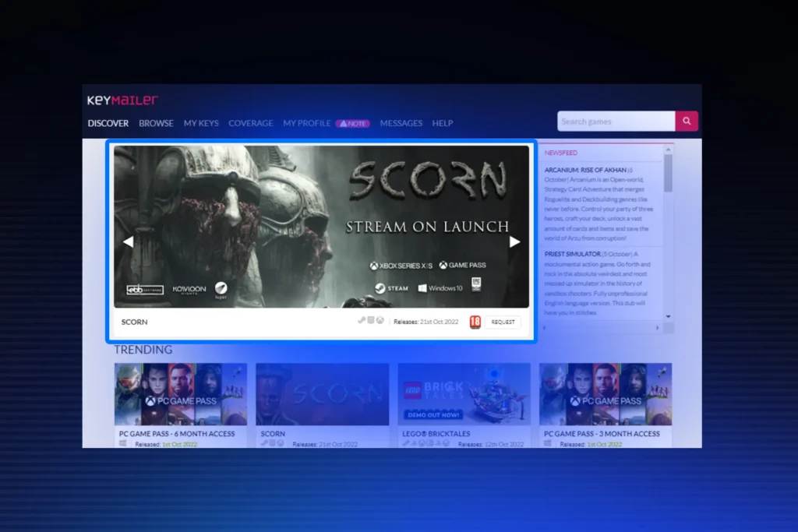
Task: Click PC Game Pass - 6 Month Access title
Action: (x=177, y=434)
